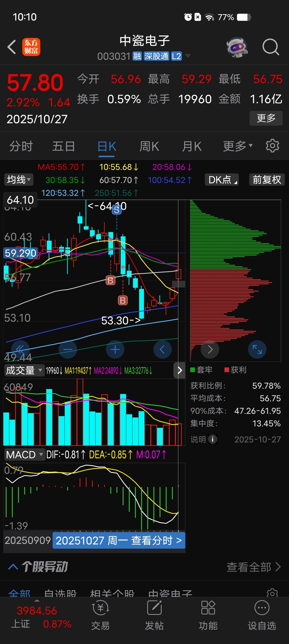289x644 pixels.
Task: Tap the current price 57.80
Action: [x=35, y=82]
